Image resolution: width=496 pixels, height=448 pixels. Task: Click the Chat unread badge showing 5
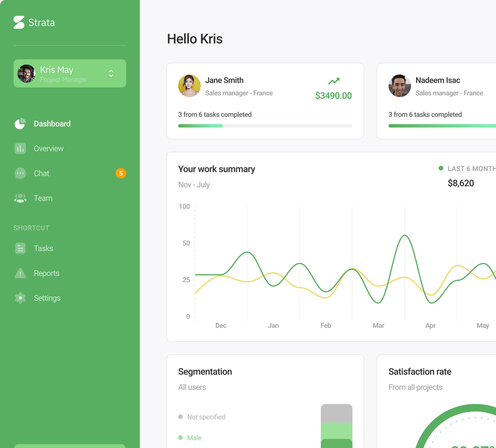(121, 173)
